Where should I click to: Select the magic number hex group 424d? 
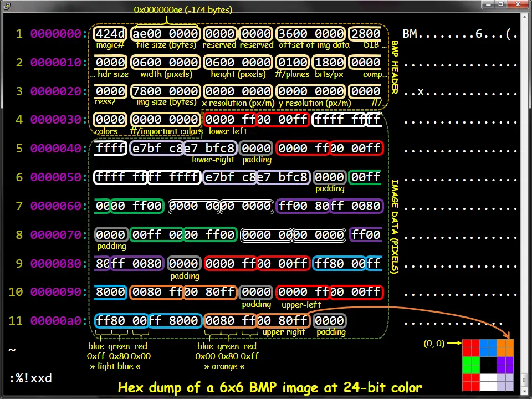(110, 34)
